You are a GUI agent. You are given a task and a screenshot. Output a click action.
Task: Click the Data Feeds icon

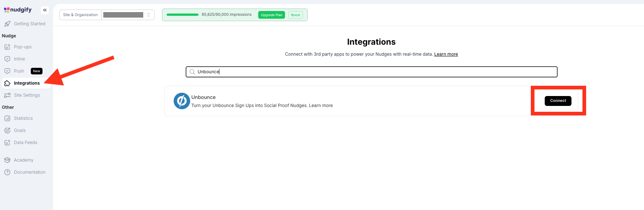click(x=7, y=143)
